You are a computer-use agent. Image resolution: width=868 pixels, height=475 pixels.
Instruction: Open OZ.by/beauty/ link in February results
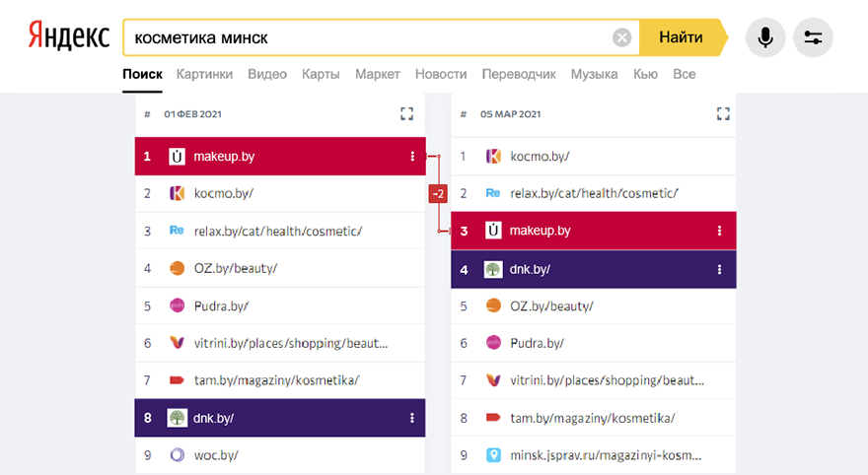point(235,268)
